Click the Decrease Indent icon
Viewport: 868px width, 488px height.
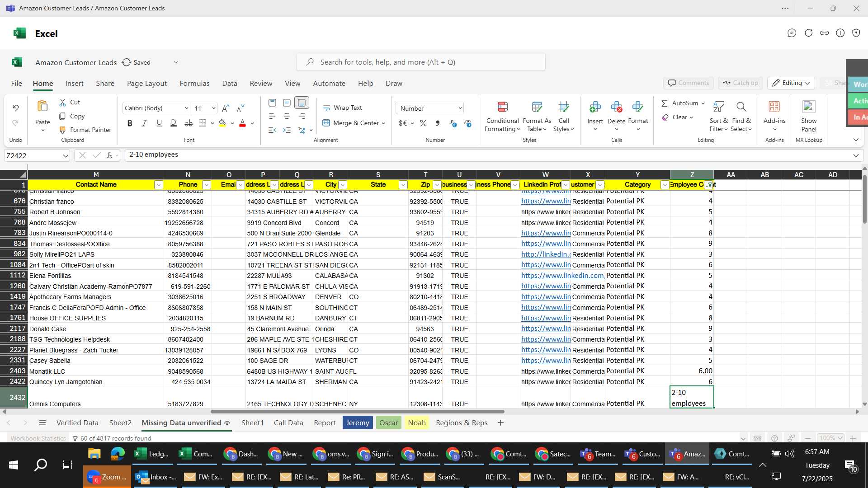tap(272, 130)
